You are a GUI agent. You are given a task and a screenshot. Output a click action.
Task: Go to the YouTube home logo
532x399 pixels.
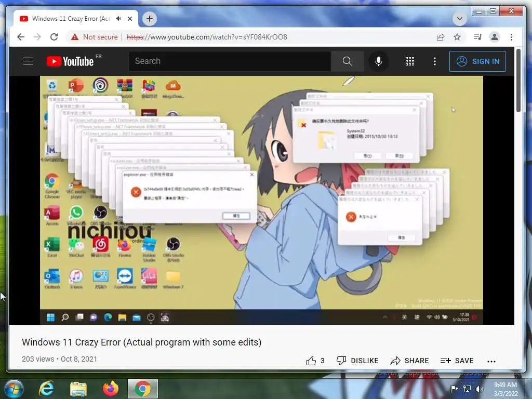click(70, 61)
